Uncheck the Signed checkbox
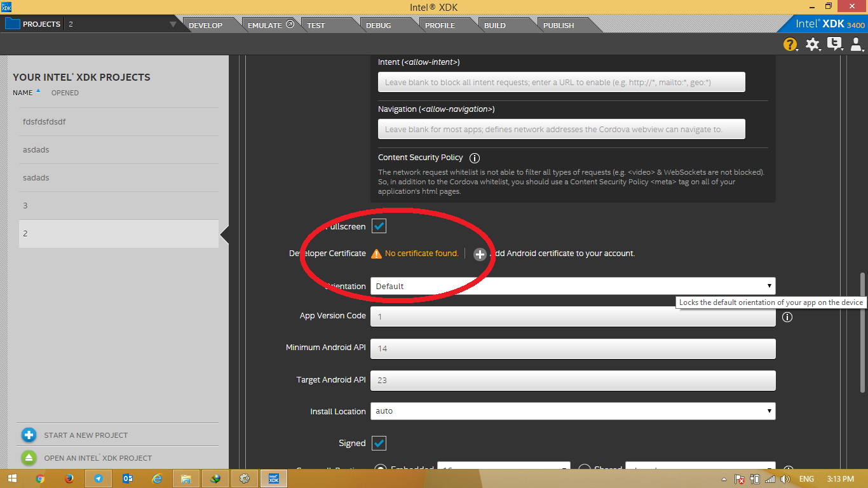The width and height of the screenshot is (868, 488). tap(379, 443)
